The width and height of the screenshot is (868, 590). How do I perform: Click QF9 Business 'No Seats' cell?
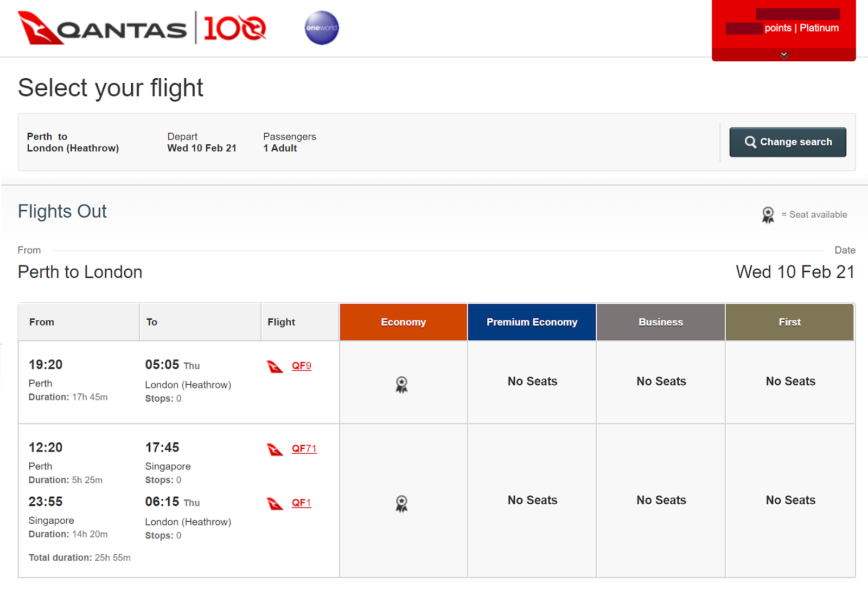tap(661, 382)
